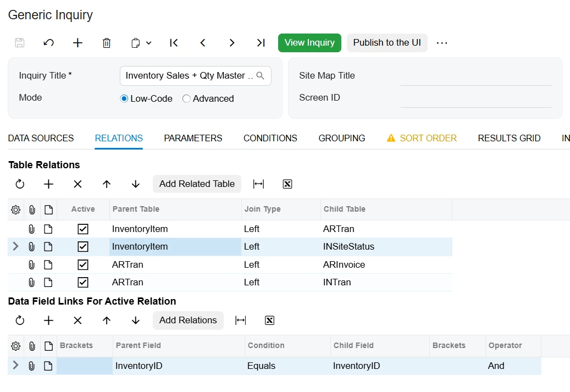Switch to the Data Sources tab
This screenshot has height=392, width=570.
click(x=41, y=139)
